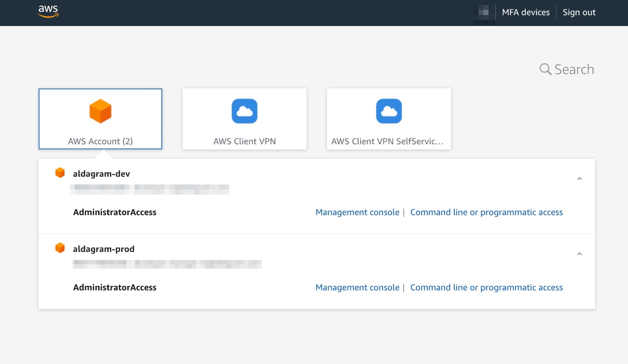Collapse the aldagram-prod account chevron
Viewport: 628px width, 364px height.
[580, 254]
